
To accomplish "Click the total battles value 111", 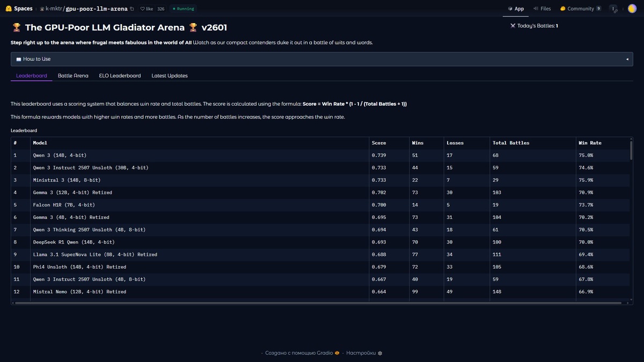I will 532,254.
